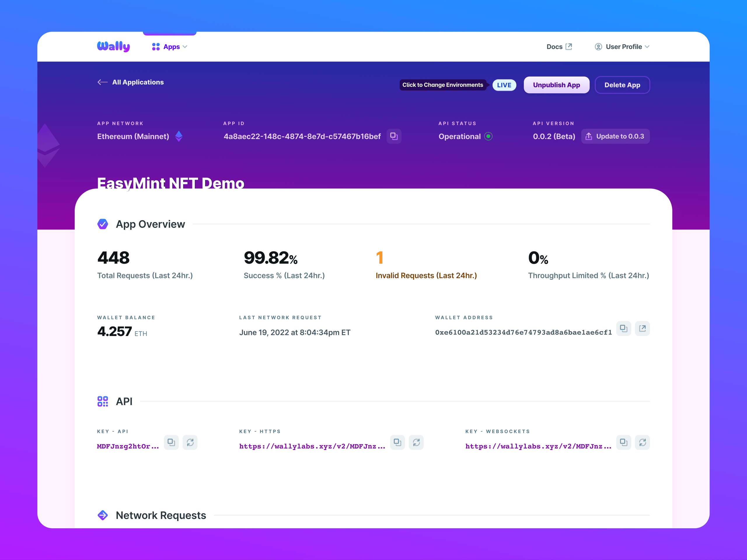Click the 0% Throughput Limited value
747x560 pixels.
(538, 258)
